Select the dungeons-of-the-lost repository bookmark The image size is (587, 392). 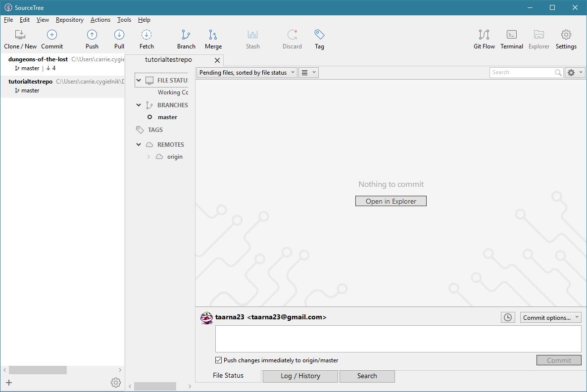62,64
